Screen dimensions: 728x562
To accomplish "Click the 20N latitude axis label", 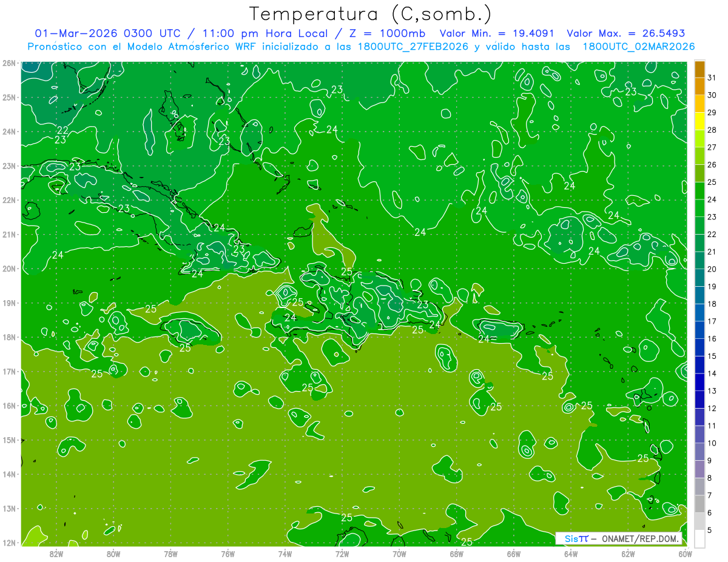I will tap(9, 269).
